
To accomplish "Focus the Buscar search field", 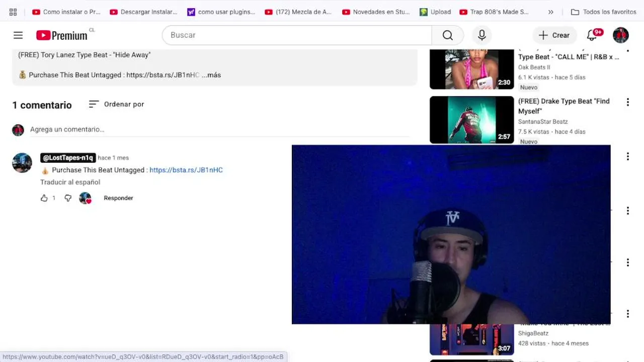I will click(x=297, y=35).
